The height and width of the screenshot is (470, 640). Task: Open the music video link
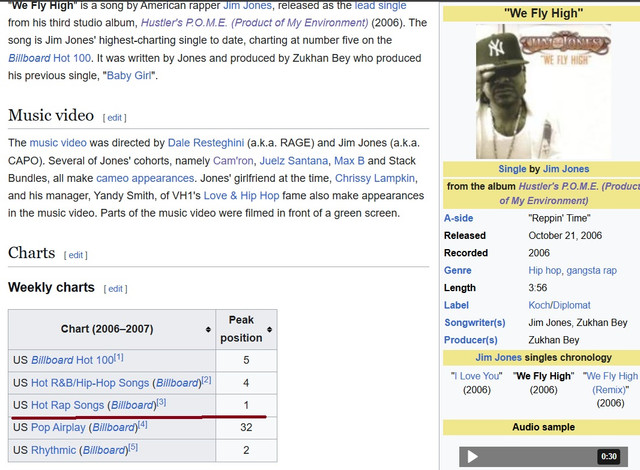click(x=58, y=143)
